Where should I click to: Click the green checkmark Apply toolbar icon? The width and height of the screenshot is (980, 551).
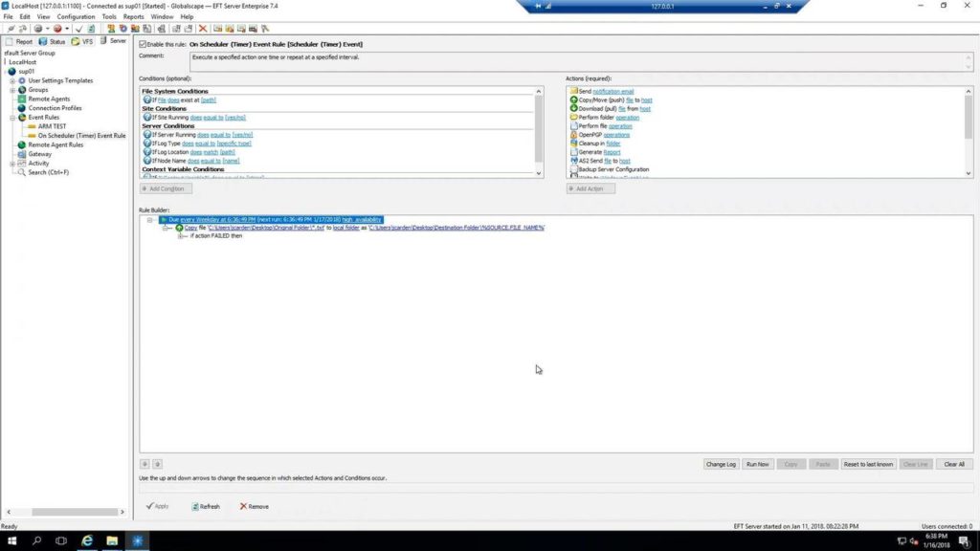tap(79, 29)
